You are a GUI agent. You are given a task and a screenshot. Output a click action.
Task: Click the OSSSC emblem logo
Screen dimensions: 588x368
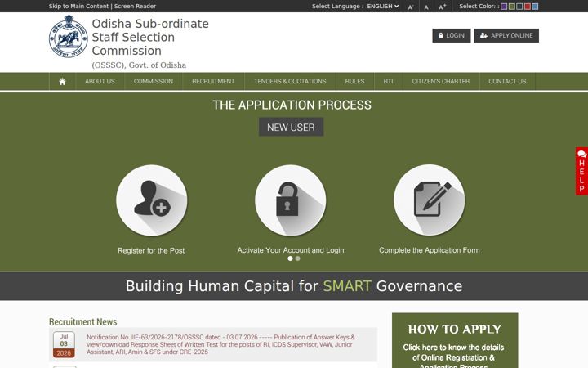coord(69,37)
